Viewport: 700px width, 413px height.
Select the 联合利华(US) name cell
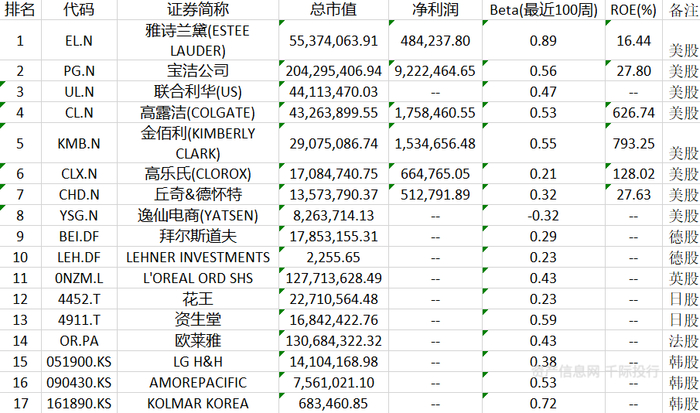click(x=198, y=92)
